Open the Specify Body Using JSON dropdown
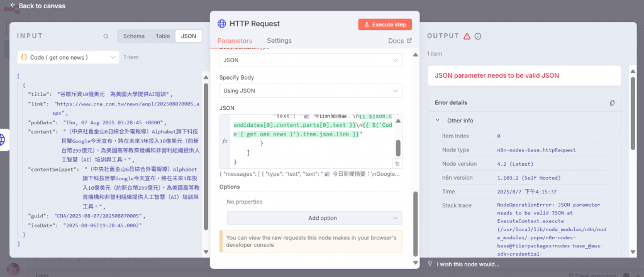Viewport: 644px width, 277px height. (311, 90)
